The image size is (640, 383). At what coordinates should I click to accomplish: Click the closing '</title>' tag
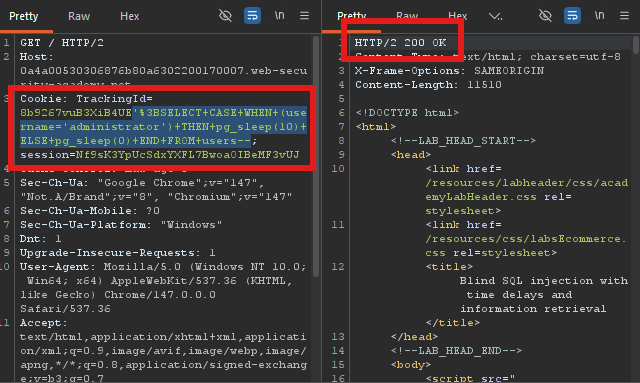(x=453, y=323)
